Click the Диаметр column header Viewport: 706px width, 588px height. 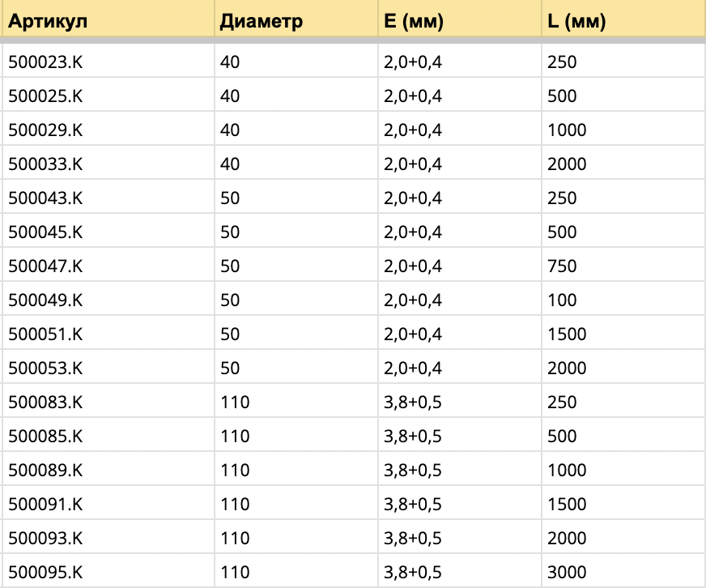pyautogui.click(x=261, y=22)
